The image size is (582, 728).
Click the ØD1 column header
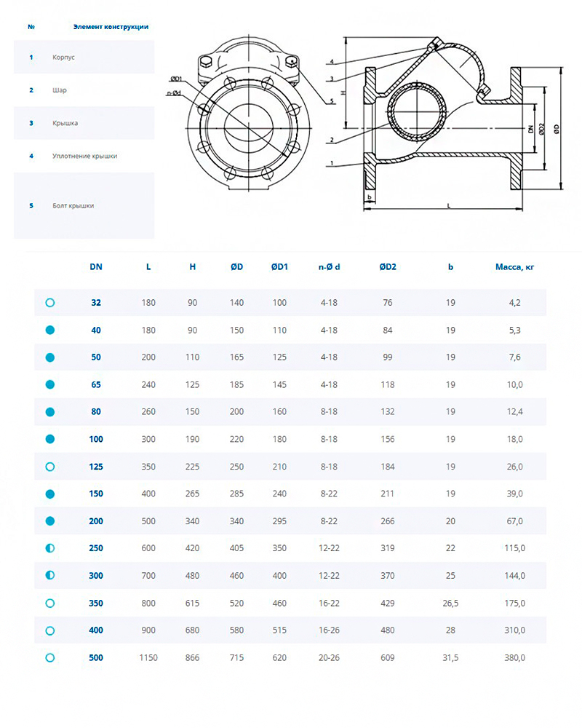point(279,267)
